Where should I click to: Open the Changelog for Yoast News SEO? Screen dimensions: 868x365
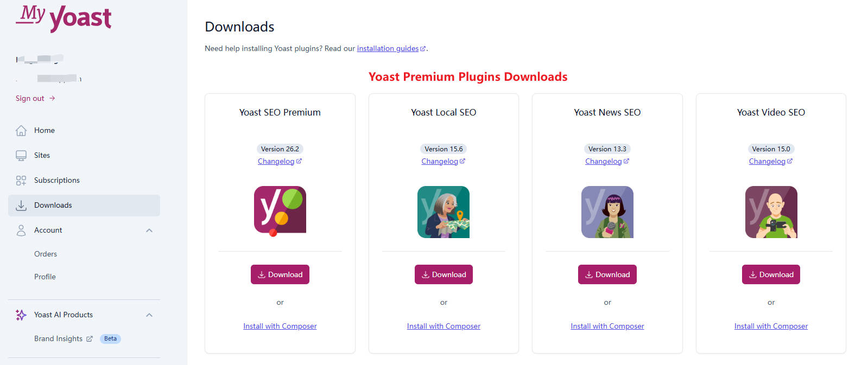tap(604, 161)
